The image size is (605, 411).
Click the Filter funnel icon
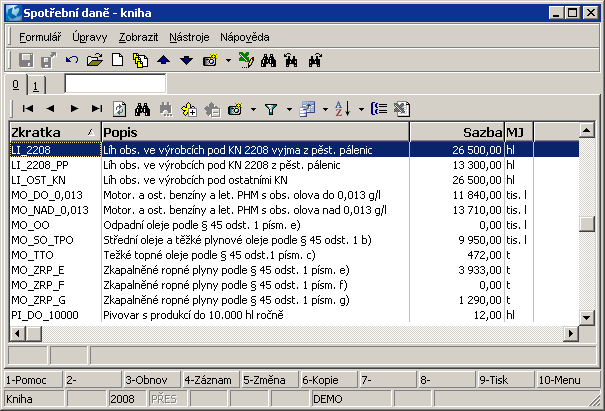(x=271, y=109)
